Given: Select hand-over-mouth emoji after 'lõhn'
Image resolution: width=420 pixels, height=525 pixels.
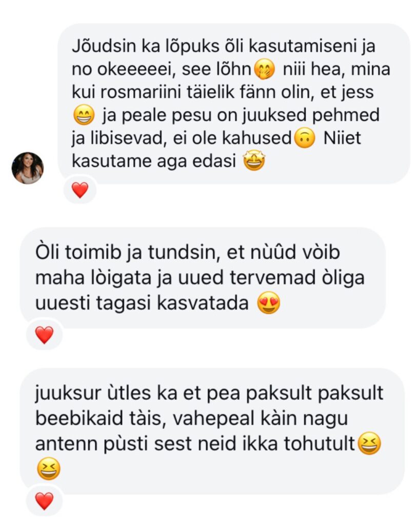Looking at the screenshot, I should 265,70.
